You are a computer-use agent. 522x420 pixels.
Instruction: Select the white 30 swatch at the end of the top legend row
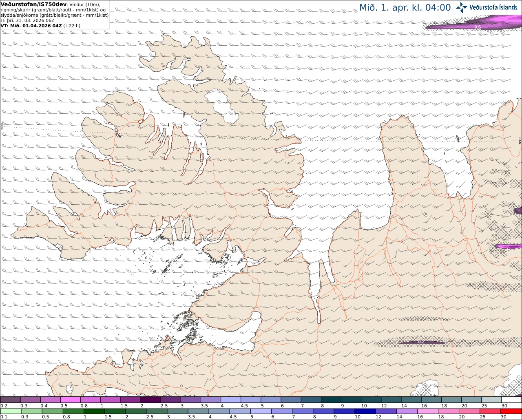pos(511,400)
